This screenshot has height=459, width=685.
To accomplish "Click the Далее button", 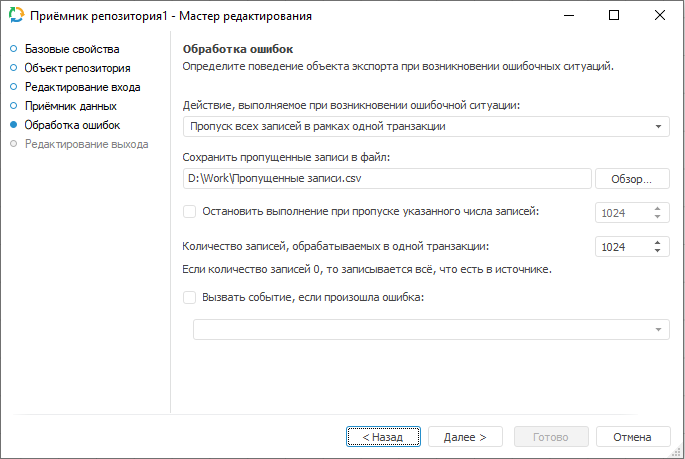I will pyautogui.click(x=465, y=437).
